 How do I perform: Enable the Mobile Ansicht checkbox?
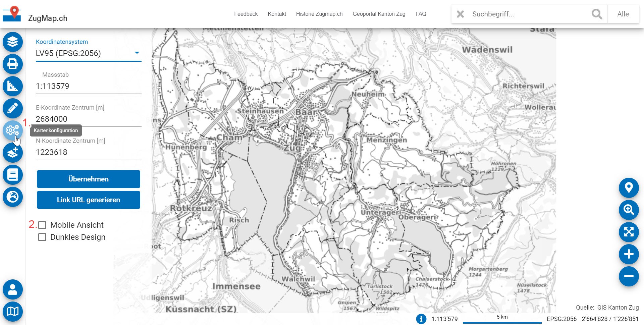point(42,225)
